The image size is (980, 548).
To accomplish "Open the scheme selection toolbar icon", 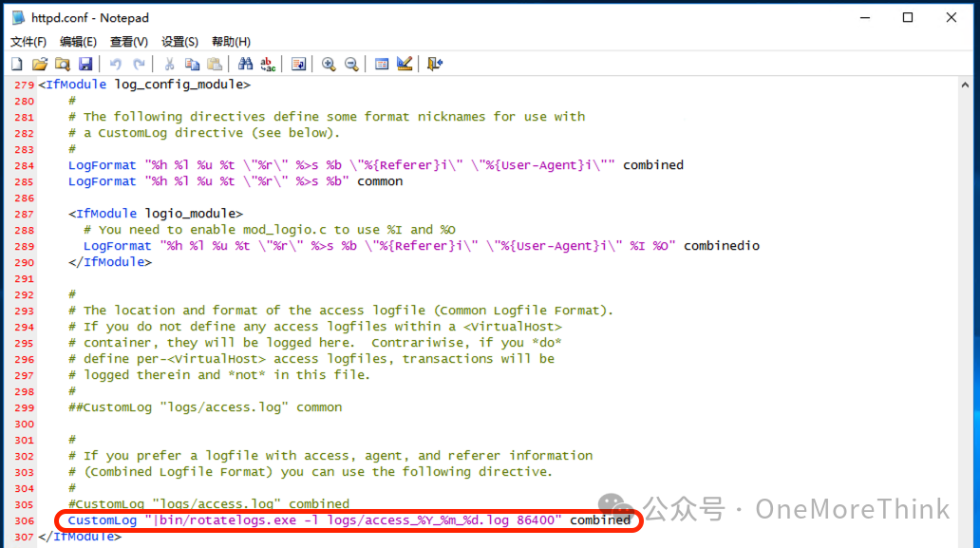I will (x=381, y=64).
